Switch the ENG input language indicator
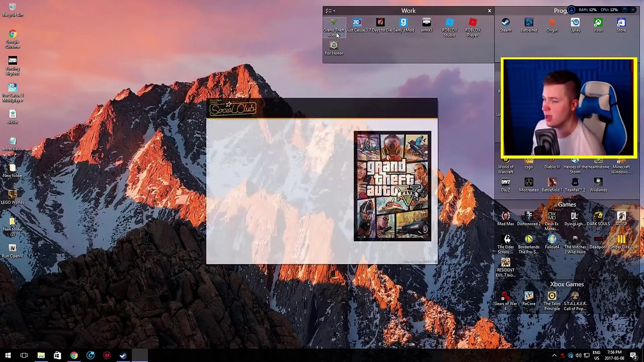The width and height of the screenshot is (644, 362). (597, 355)
